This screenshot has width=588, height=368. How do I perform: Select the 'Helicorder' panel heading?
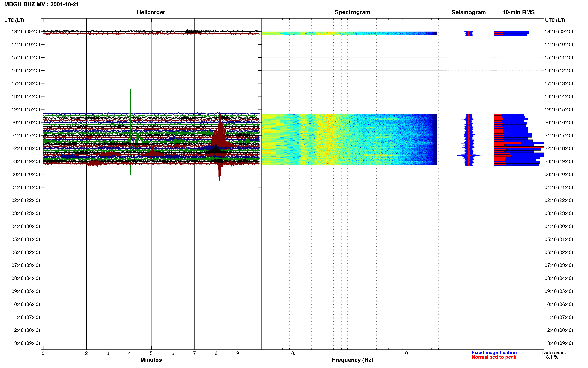151,12
